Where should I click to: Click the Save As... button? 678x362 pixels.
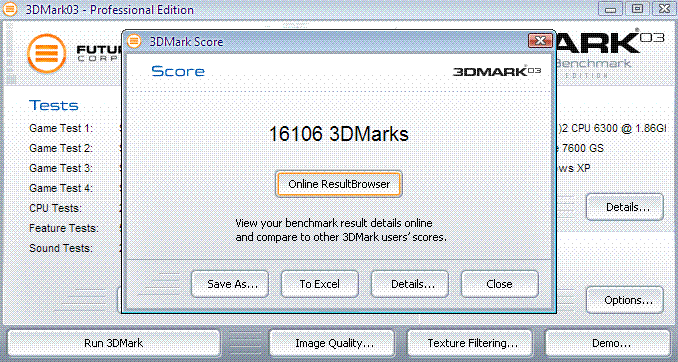230,284
